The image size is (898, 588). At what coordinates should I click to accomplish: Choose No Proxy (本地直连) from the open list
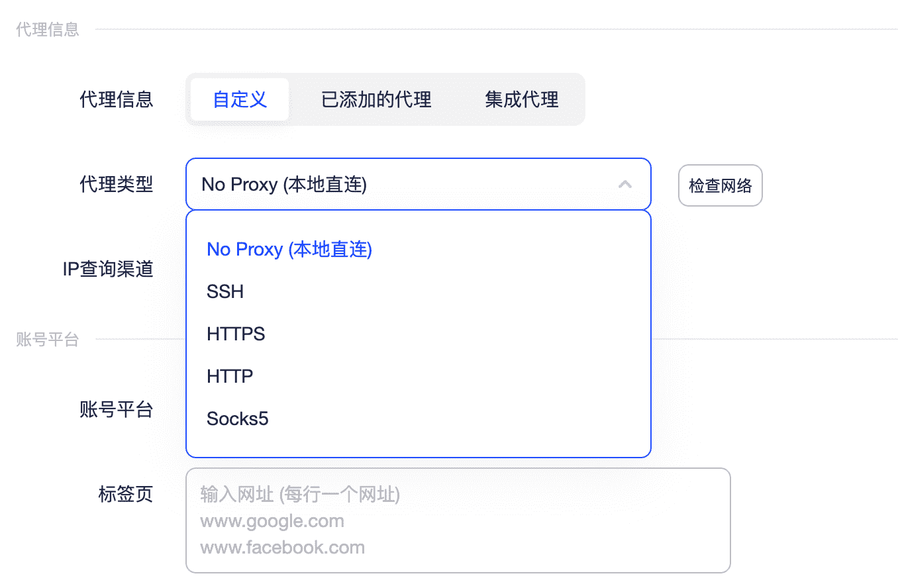pos(289,249)
